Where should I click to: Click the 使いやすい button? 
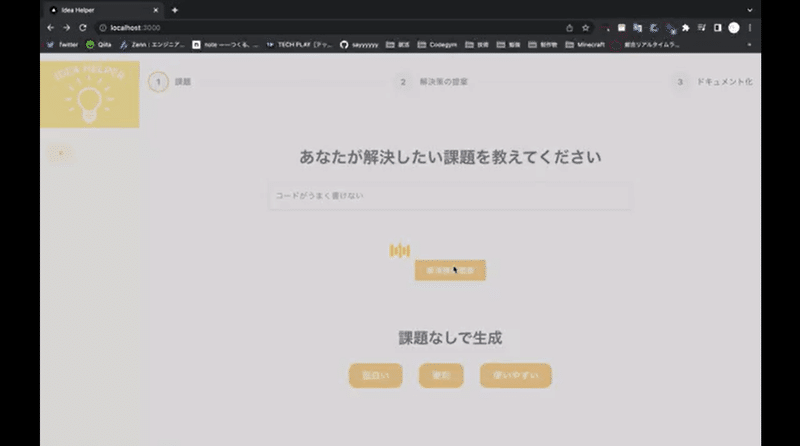(x=515, y=376)
